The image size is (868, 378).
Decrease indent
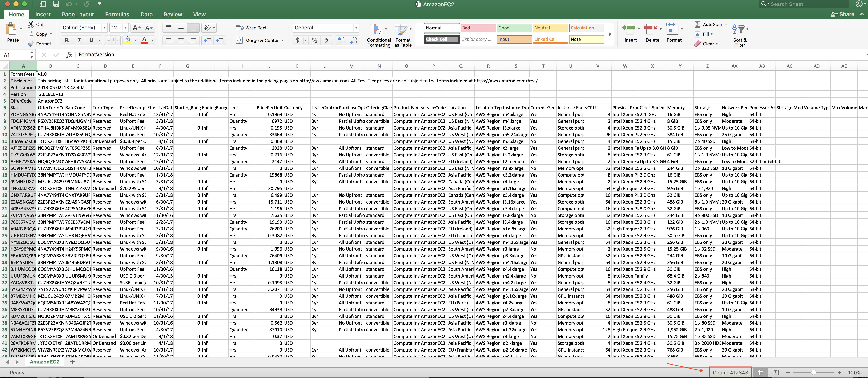207,40
